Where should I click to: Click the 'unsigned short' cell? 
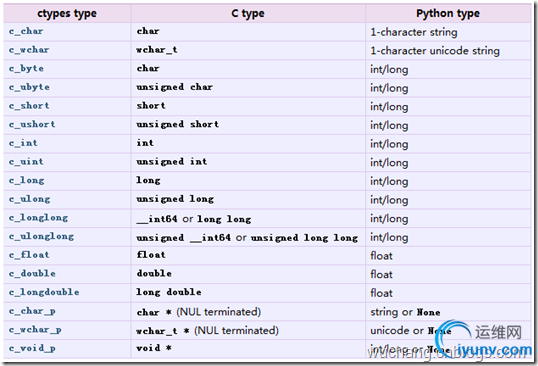tap(178, 124)
